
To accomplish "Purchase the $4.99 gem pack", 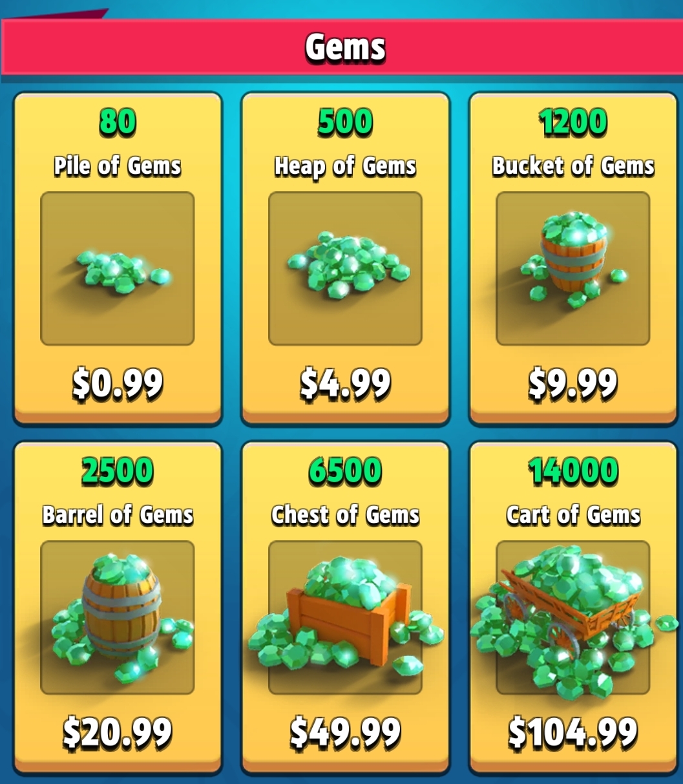I will (345, 383).
